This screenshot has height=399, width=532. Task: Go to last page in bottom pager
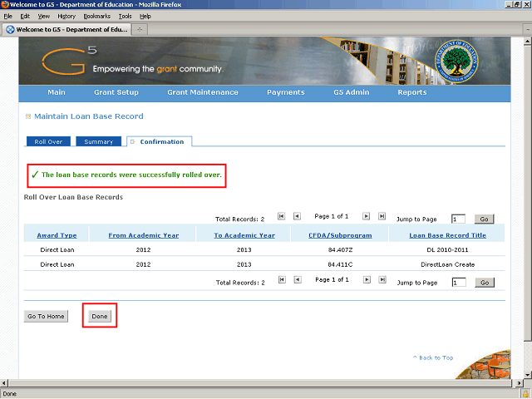pos(382,279)
